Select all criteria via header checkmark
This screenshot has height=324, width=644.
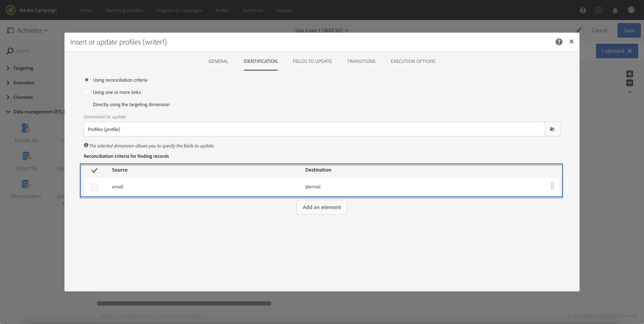click(x=94, y=170)
